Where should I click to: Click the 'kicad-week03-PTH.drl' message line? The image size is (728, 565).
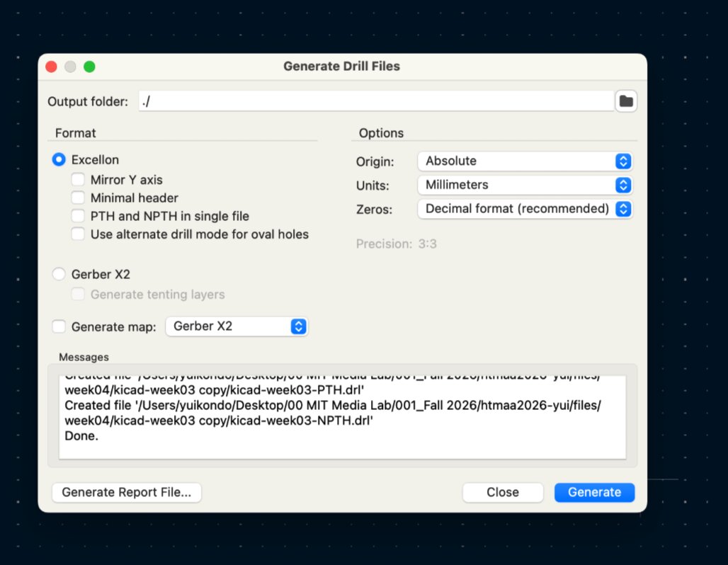pyautogui.click(x=214, y=389)
